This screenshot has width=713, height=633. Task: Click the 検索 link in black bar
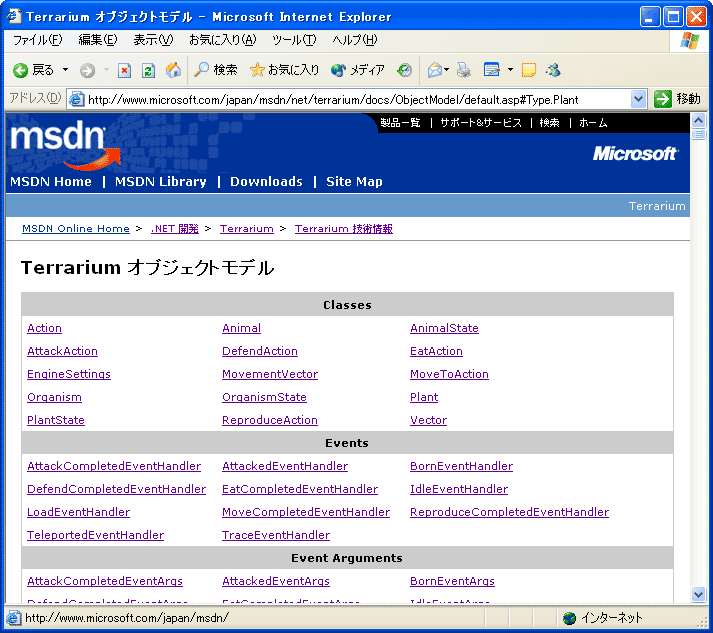pos(549,123)
